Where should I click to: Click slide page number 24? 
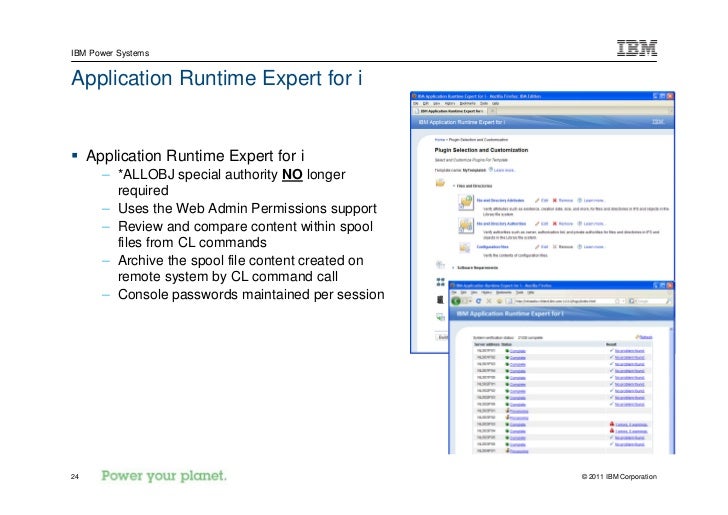pyautogui.click(x=75, y=476)
